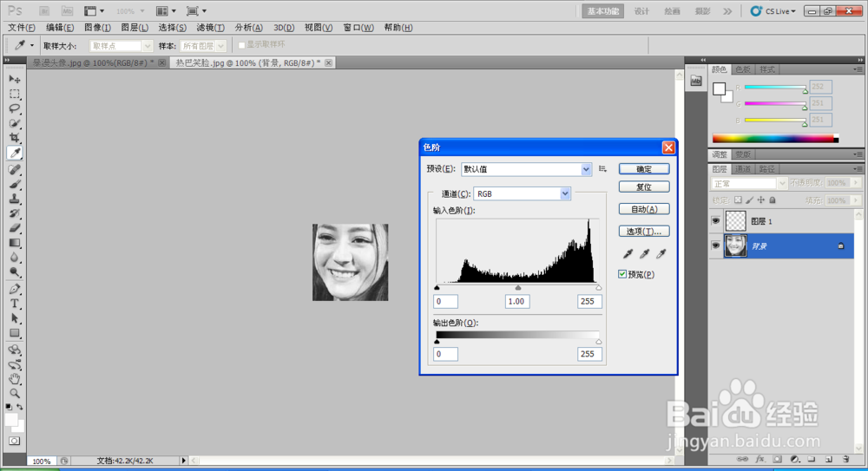Screen dimensions: 868x471
Task: Open the 图像(I) menu
Action: tap(97, 27)
